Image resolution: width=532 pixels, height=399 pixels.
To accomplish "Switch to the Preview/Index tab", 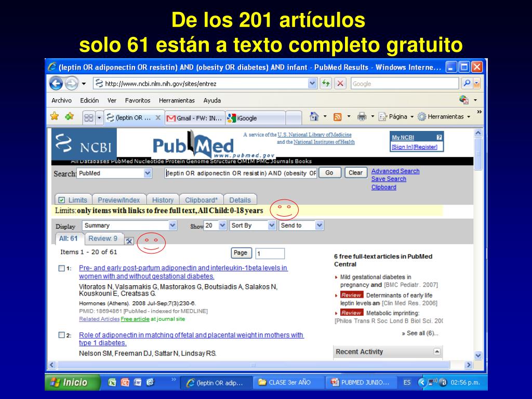I will coord(119,200).
